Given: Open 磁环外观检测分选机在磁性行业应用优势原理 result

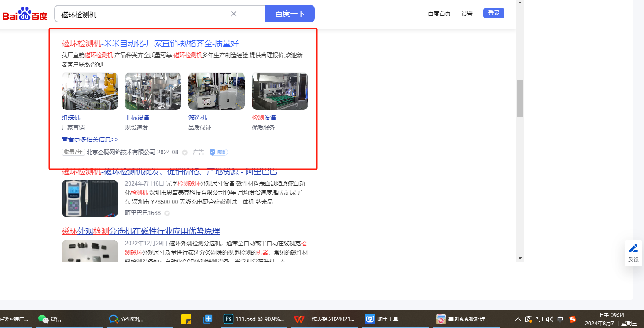Looking at the screenshot, I should pyautogui.click(x=141, y=231).
